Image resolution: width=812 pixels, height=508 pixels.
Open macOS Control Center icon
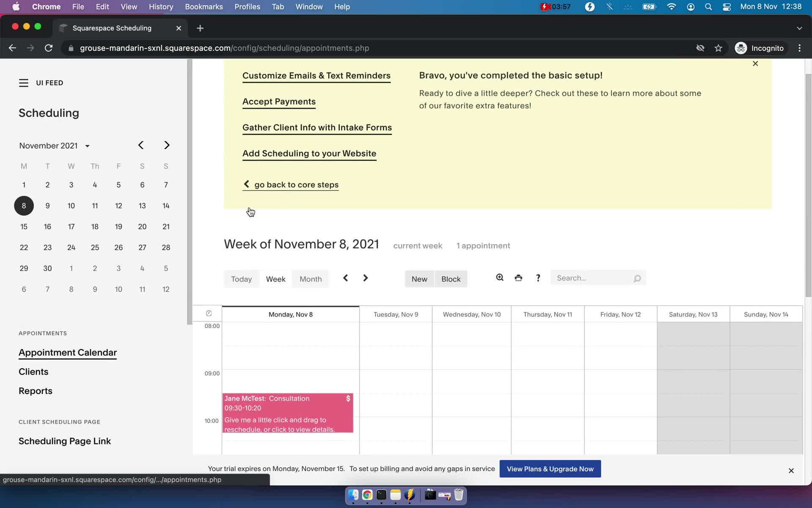pyautogui.click(x=727, y=7)
